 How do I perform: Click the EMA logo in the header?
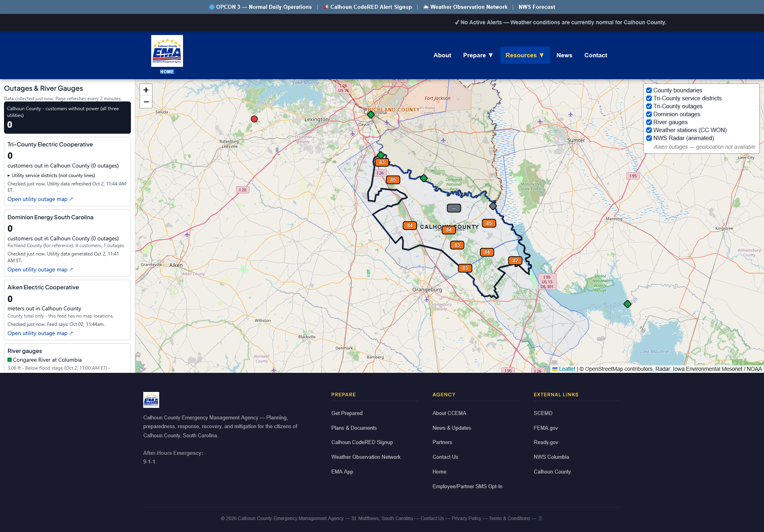point(167,51)
